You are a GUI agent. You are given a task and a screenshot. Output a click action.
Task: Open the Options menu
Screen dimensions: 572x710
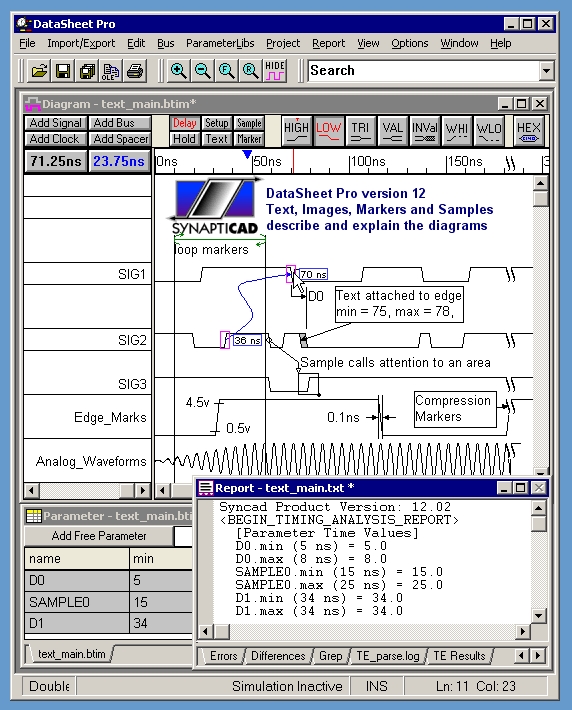coord(410,43)
